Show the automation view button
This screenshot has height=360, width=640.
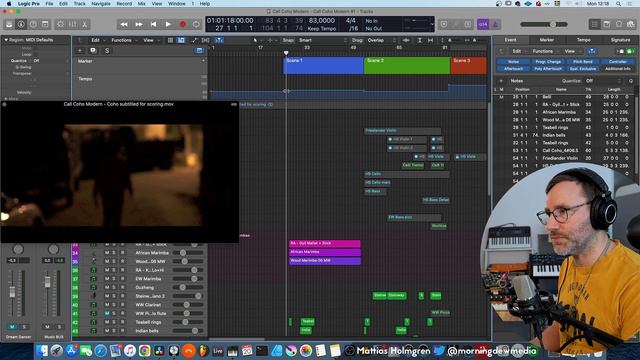coord(194,40)
